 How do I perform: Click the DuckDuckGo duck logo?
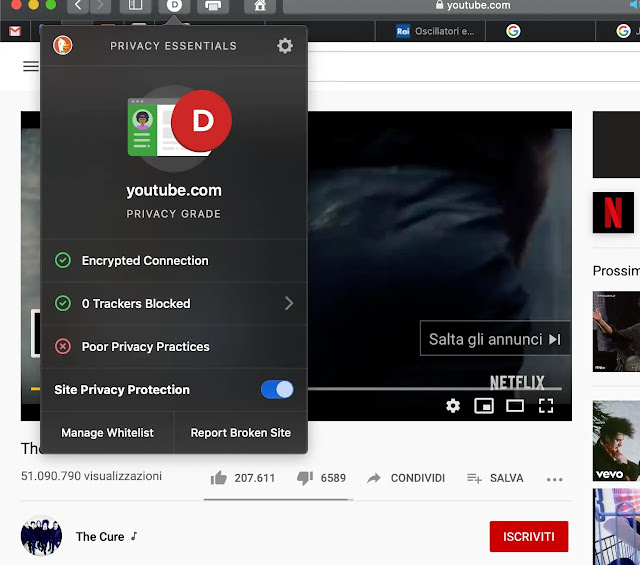(62, 45)
